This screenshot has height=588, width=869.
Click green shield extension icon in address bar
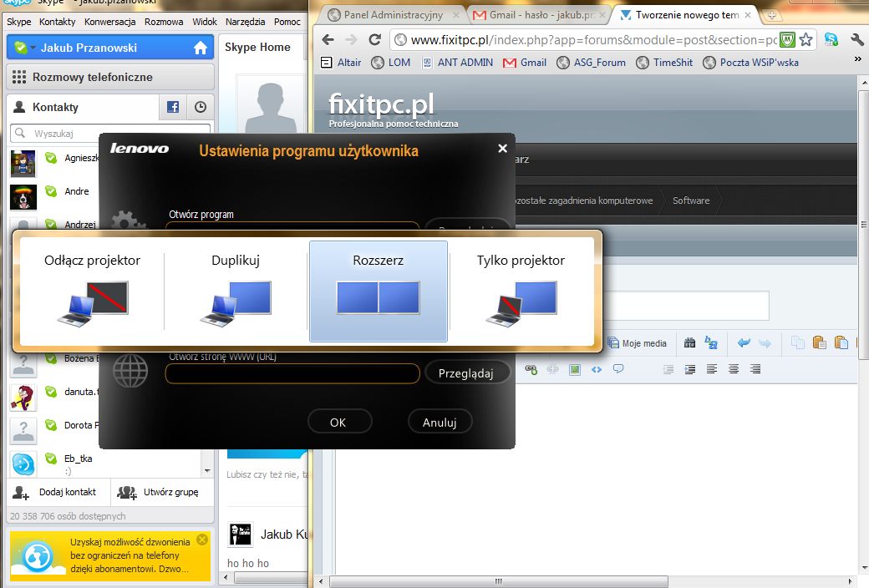pyautogui.click(x=787, y=40)
